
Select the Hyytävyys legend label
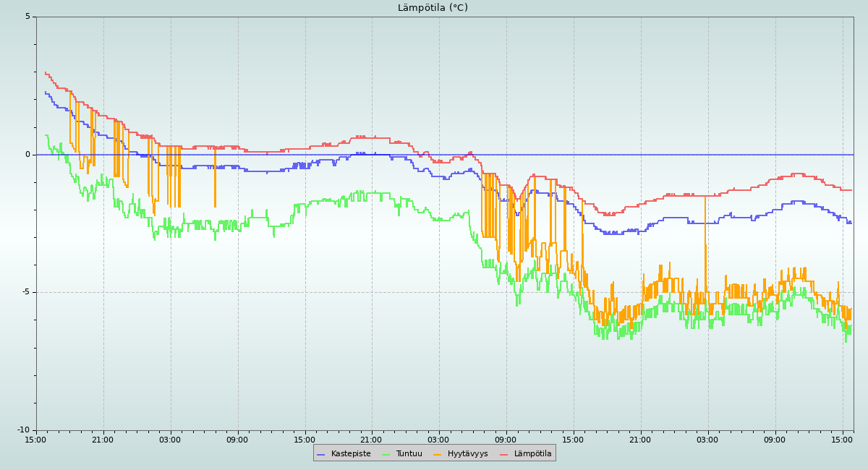pyautogui.click(x=467, y=454)
